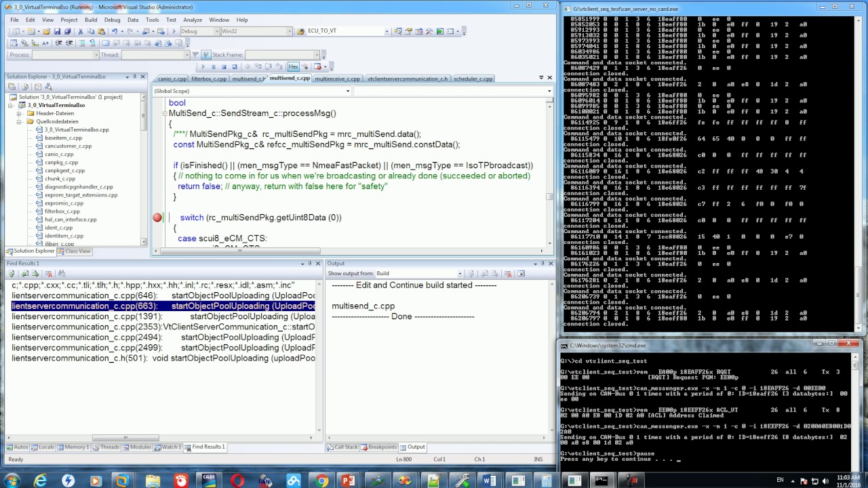
Task: Click Stop Debugging icon
Action: pos(224,66)
